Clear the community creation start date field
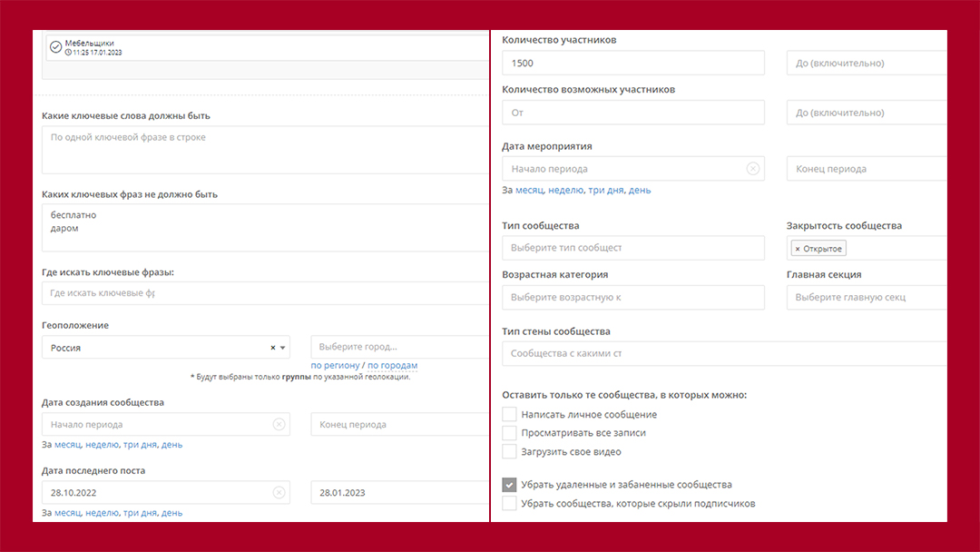 tap(279, 425)
